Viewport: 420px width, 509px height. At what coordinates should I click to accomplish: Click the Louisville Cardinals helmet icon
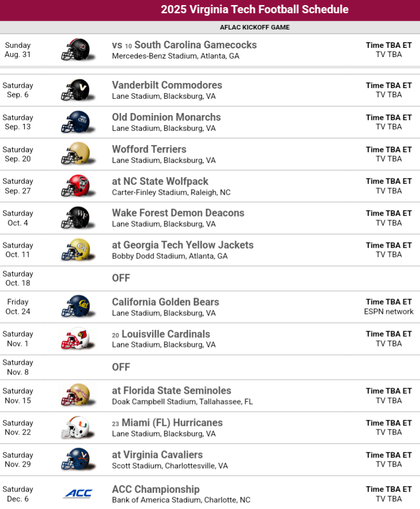pos(75,338)
